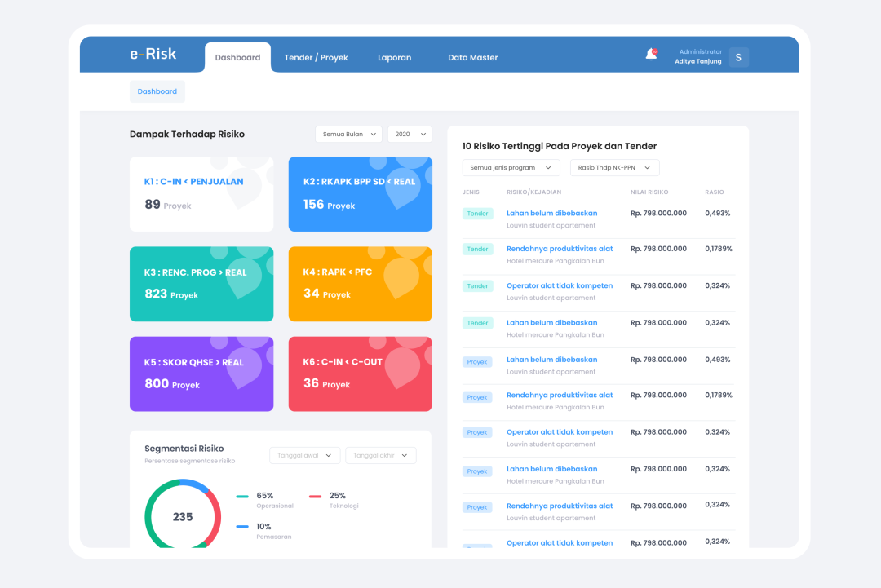This screenshot has height=588, width=881.
Task: Click the first 'Lahan belum dibebaskan' link
Action: coord(551,213)
